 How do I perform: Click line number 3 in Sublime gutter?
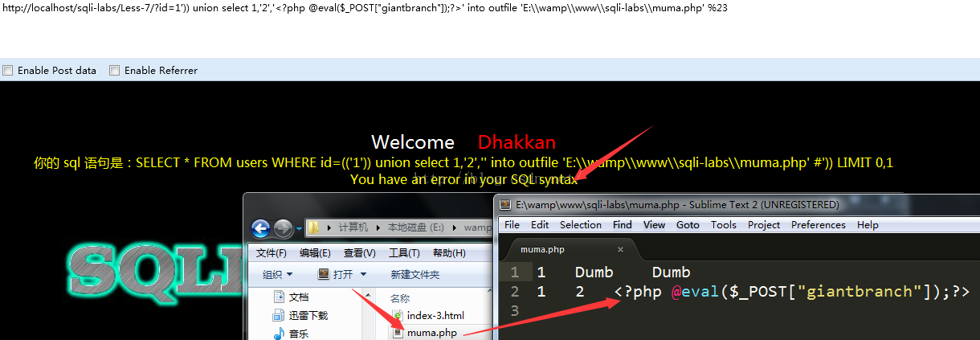tap(517, 311)
